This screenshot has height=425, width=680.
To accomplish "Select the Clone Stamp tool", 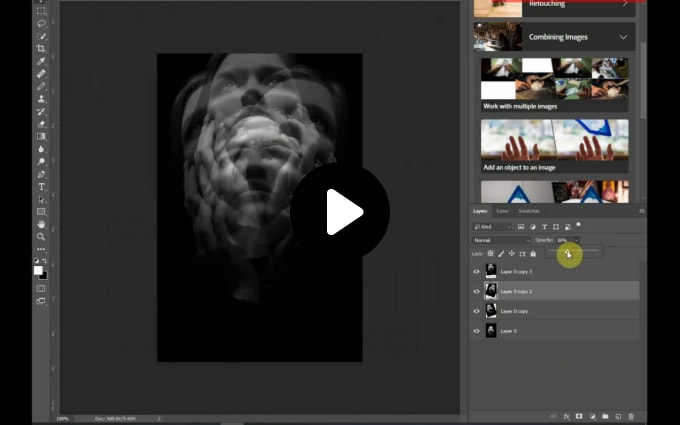I will point(41,99).
